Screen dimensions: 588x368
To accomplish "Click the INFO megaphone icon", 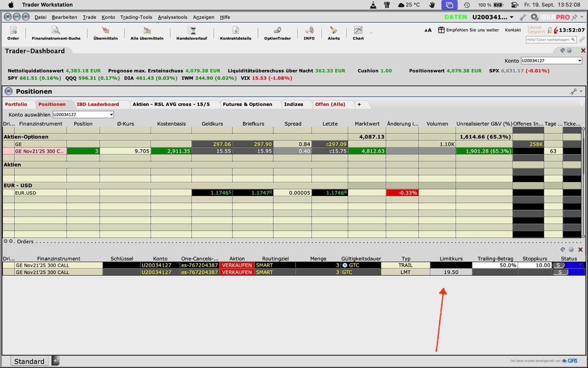I will click(x=309, y=32).
